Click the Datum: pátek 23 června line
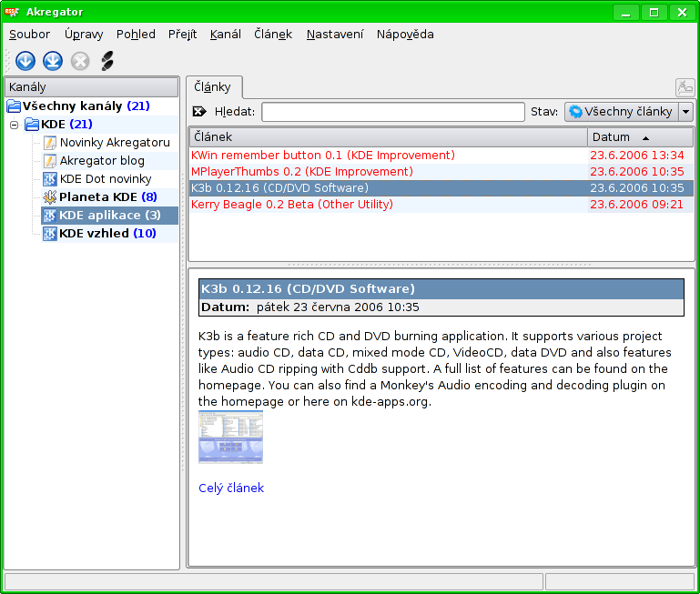Screen dimensions: 700x594 [310, 307]
